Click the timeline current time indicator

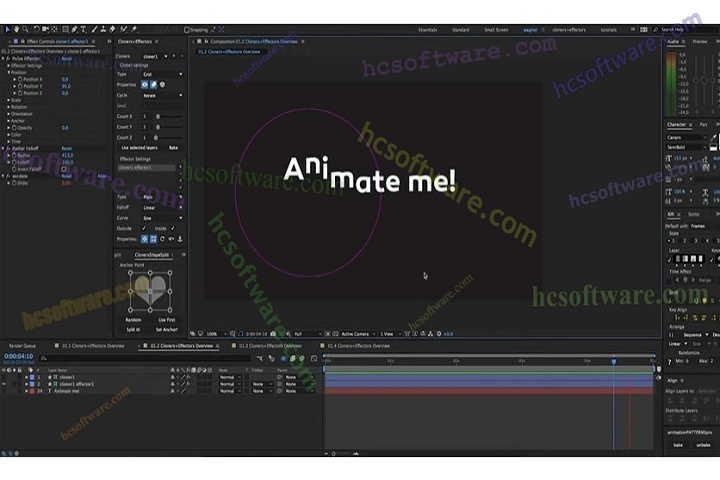pos(613,361)
